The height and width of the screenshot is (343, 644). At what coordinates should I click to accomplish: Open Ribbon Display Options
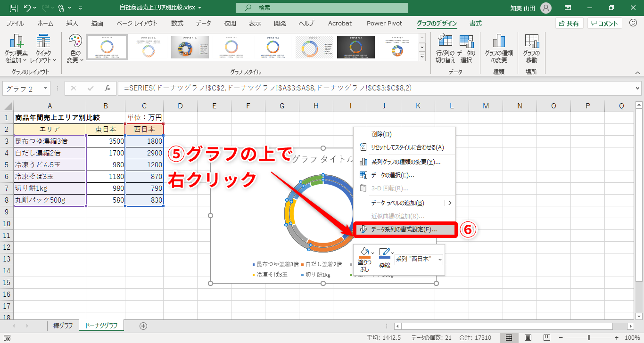[568, 8]
